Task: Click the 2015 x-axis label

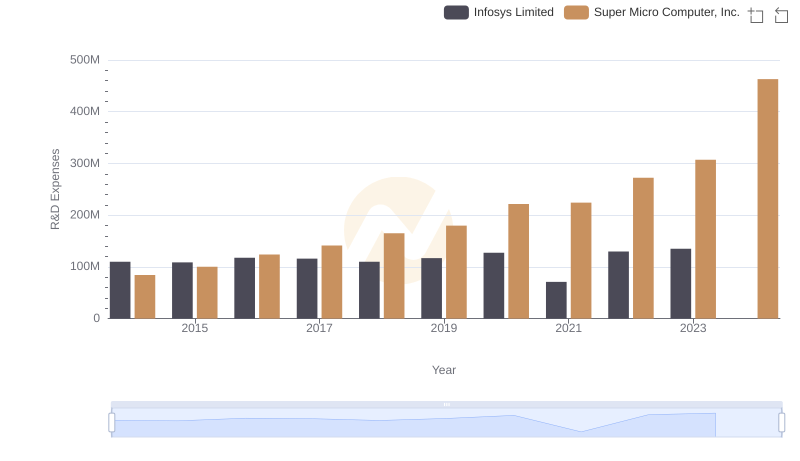Action: pyautogui.click(x=194, y=328)
